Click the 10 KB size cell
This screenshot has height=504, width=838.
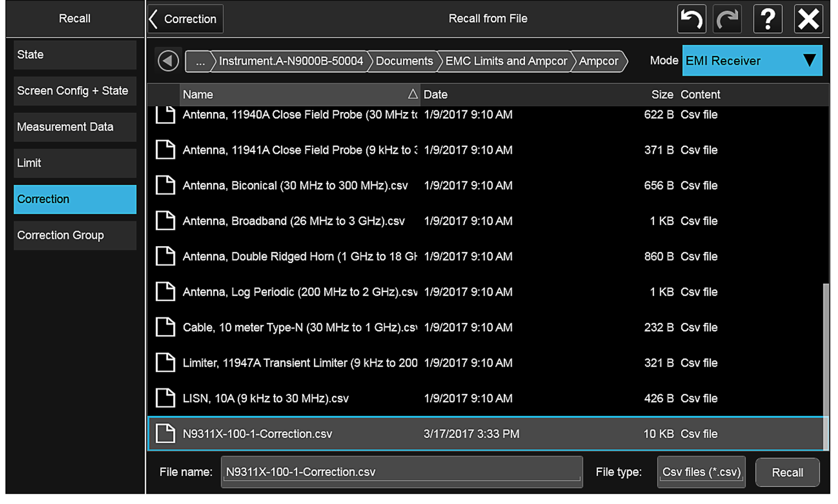[x=659, y=434]
